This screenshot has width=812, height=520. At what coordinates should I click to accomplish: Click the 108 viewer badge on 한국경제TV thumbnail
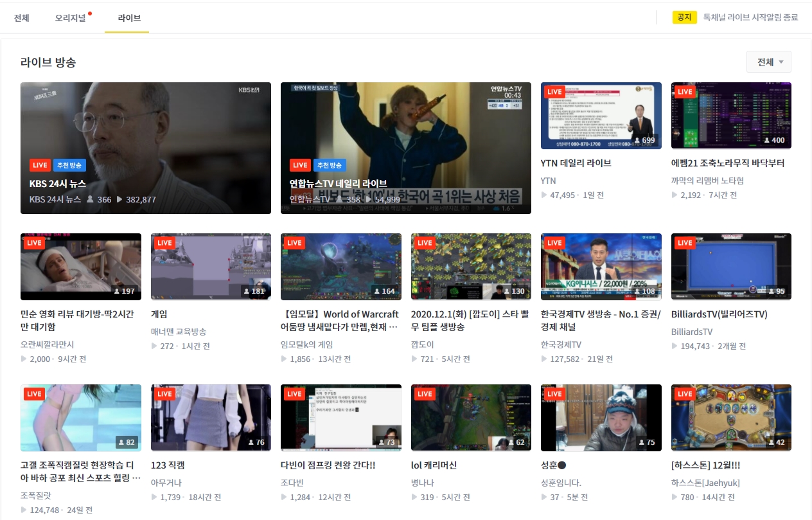pyautogui.click(x=645, y=291)
